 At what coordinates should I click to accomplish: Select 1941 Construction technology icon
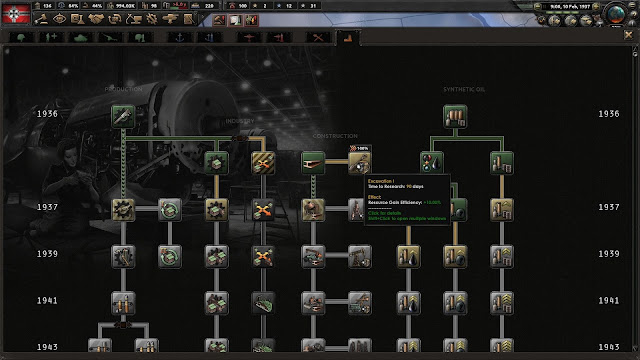pos(313,303)
